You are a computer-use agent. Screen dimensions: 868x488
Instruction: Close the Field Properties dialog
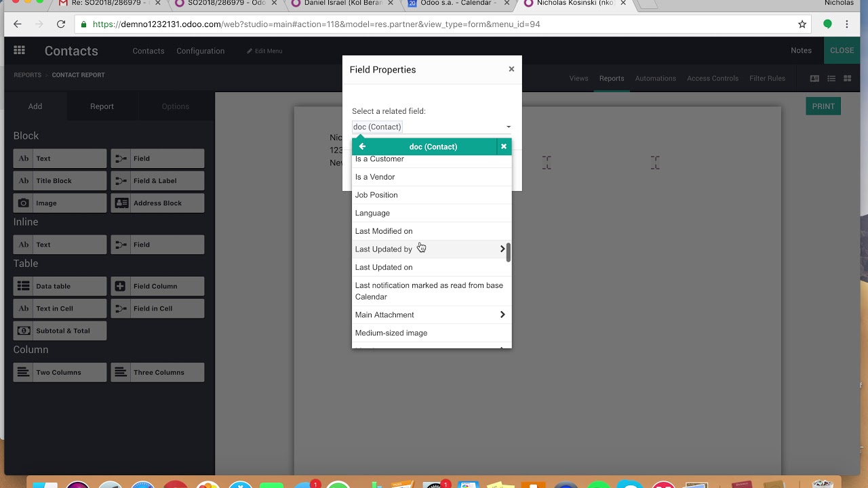pos(511,69)
